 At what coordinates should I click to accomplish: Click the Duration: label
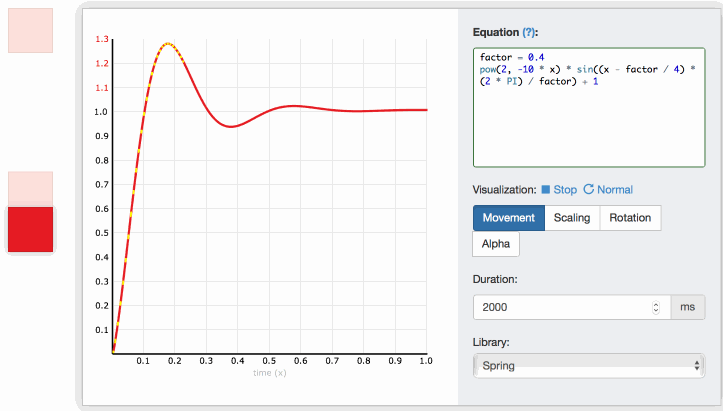click(x=495, y=279)
